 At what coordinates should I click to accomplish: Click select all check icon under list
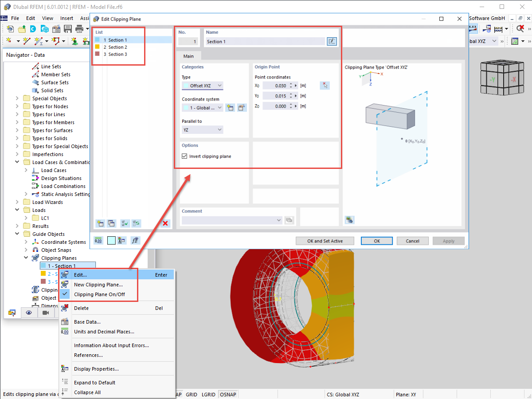(x=125, y=223)
